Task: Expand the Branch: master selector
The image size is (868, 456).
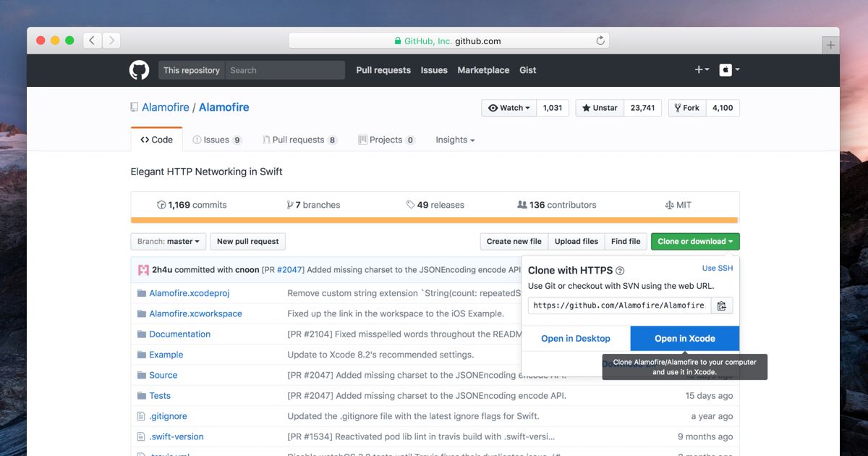Action: click(169, 242)
